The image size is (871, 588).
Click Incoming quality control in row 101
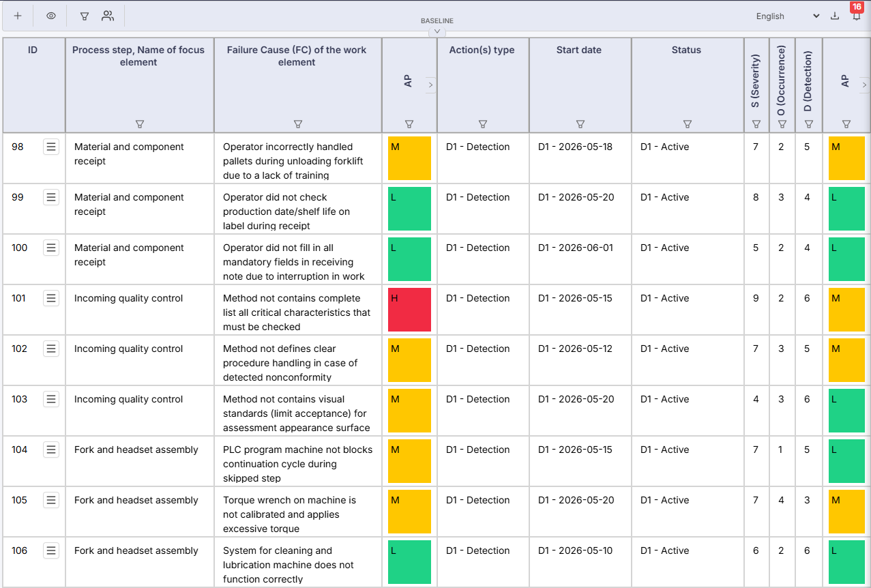[x=129, y=298]
